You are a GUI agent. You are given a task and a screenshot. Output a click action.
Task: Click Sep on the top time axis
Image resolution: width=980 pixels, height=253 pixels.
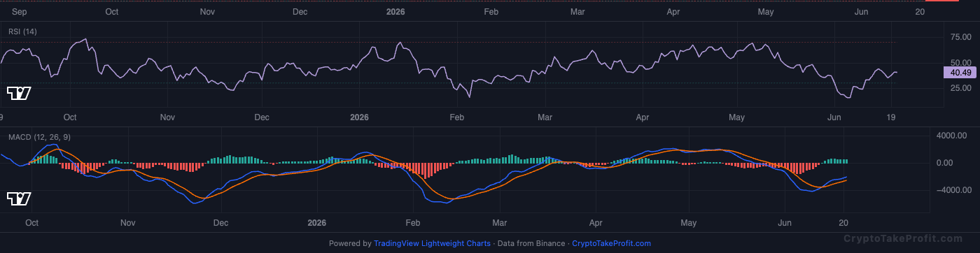click(x=20, y=12)
